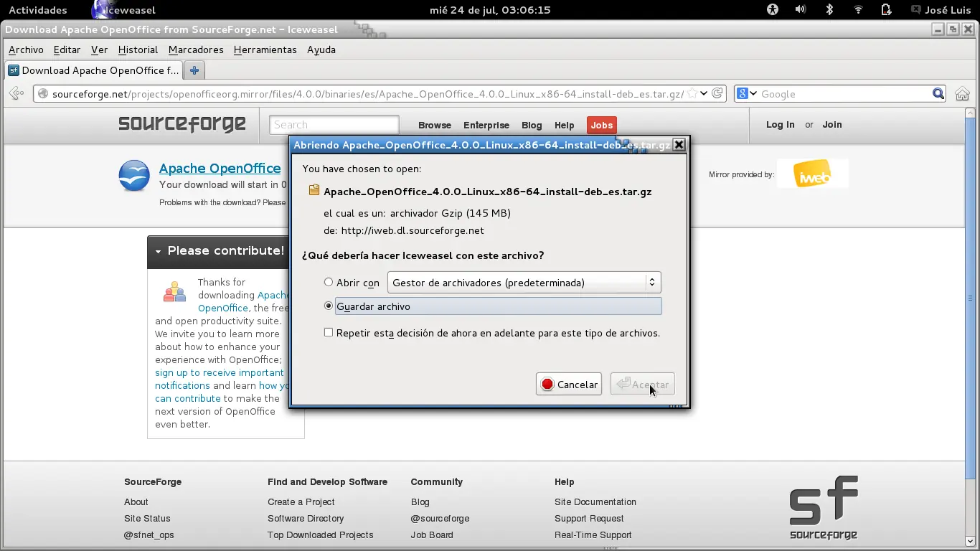Click the @sourceforge community link
The image size is (980, 551).
(440, 518)
